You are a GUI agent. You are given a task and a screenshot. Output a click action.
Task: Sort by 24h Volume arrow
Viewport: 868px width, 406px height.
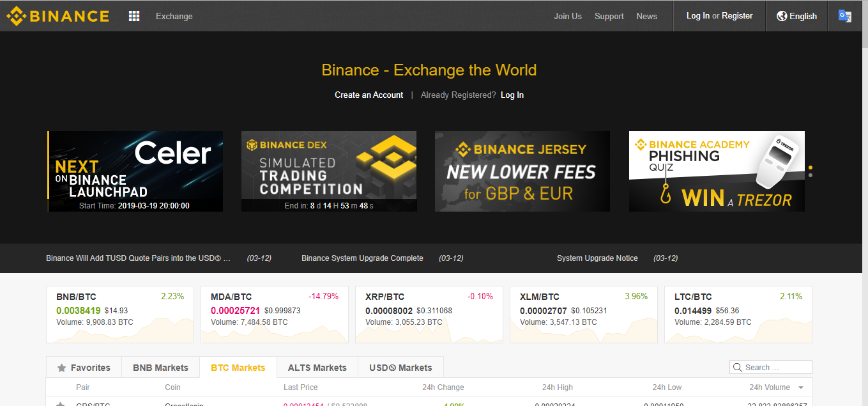tap(801, 387)
